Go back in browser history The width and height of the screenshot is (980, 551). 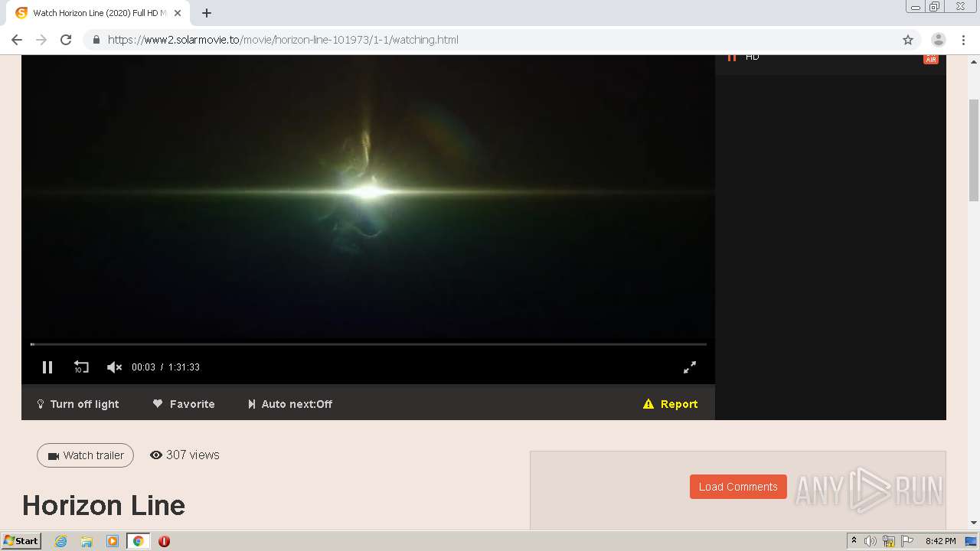click(x=17, y=40)
